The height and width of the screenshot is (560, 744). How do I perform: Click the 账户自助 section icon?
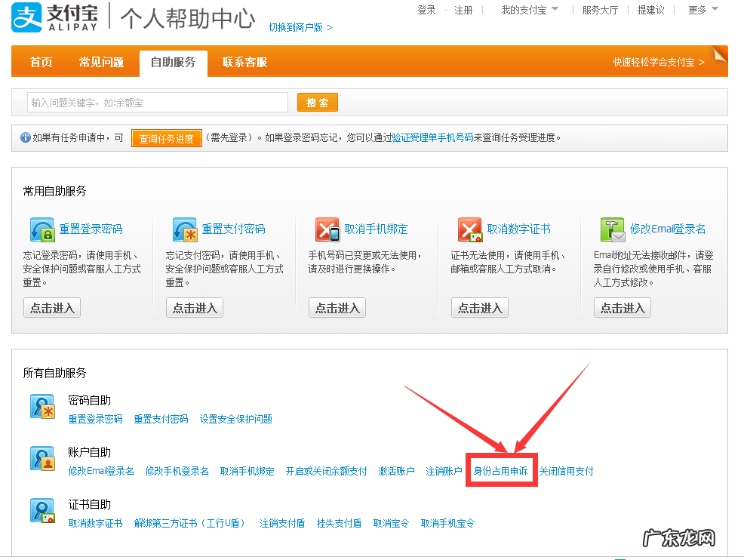(42, 459)
